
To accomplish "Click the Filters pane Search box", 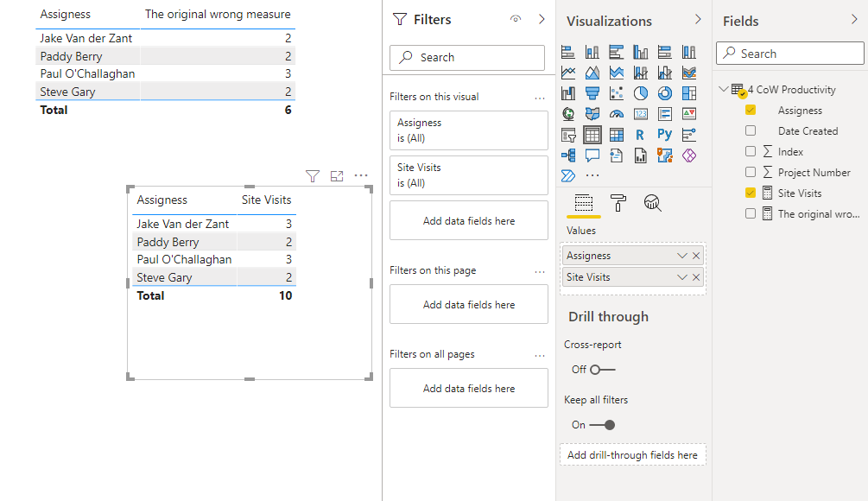I will pyautogui.click(x=467, y=58).
